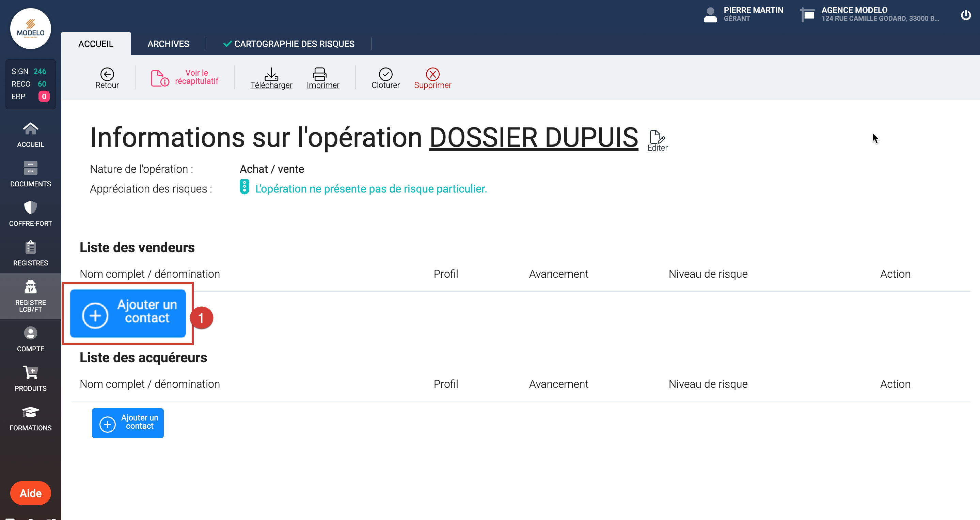
Task: Click the Télécharger download icon
Action: (271, 74)
